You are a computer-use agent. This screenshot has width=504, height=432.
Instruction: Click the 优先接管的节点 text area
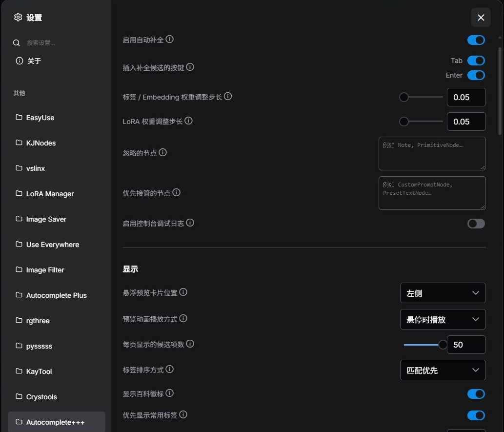432,193
